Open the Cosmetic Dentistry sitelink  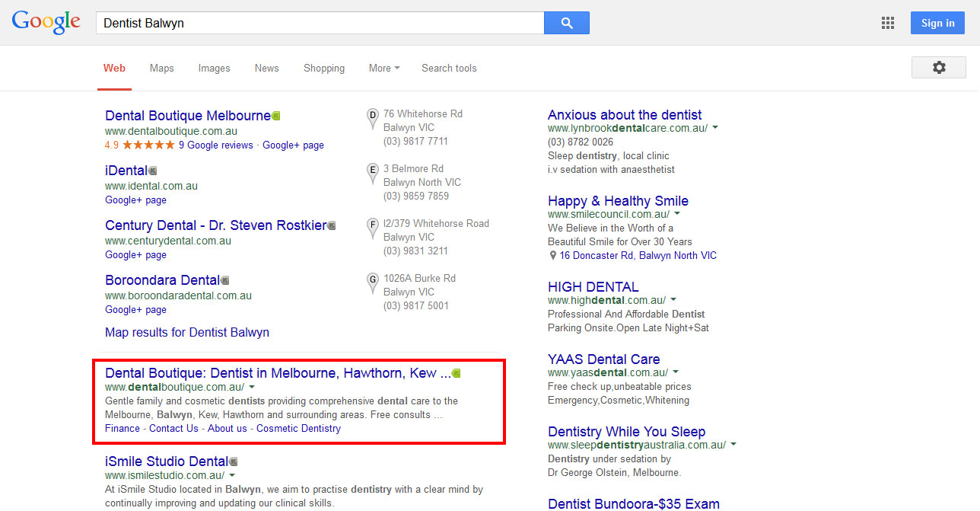(x=298, y=428)
